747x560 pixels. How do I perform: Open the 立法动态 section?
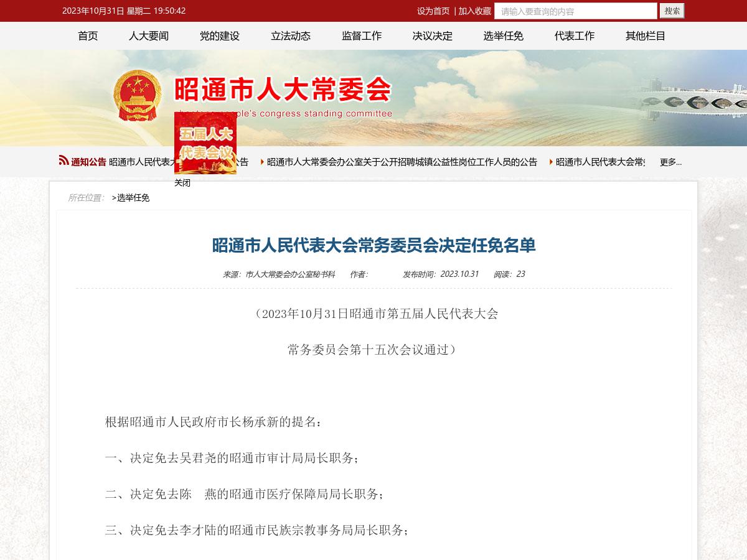coord(290,35)
